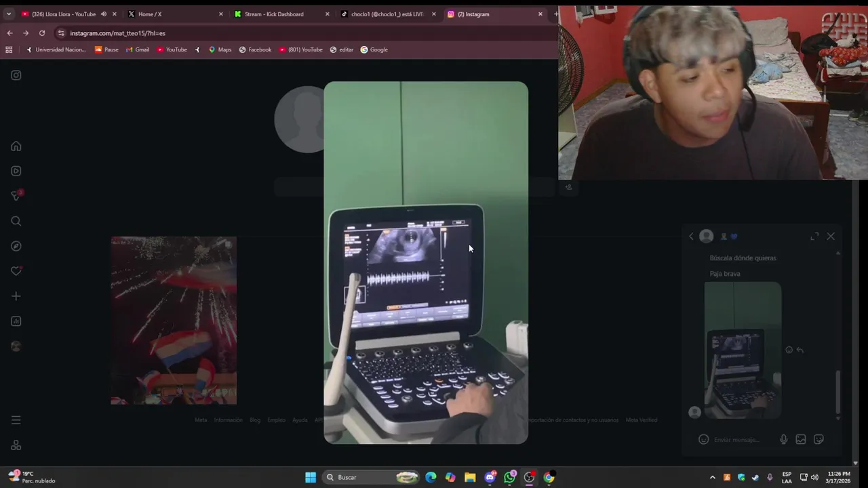Launch Microsoft Edge from taskbar
The image size is (868, 488).
pos(431,477)
